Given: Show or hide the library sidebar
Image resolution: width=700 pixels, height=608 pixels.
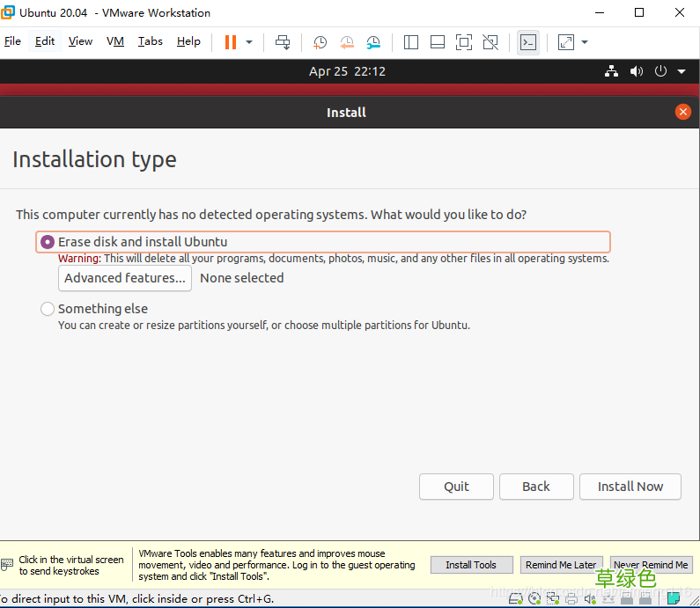Looking at the screenshot, I should pyautogui.click(x=410, y=42).
